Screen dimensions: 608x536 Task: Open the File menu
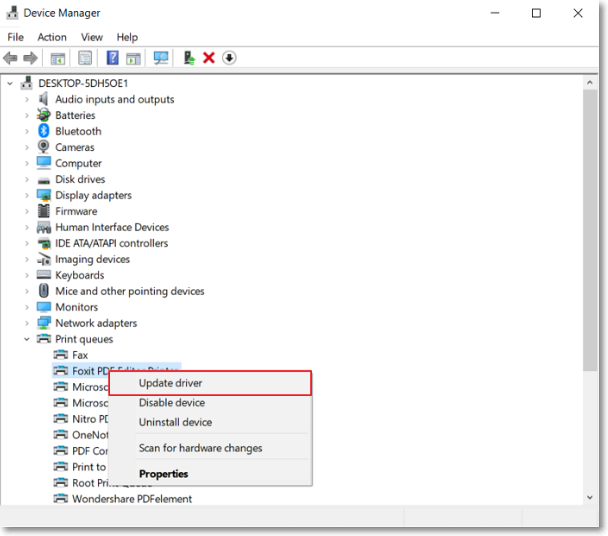(x=16, y=37)
